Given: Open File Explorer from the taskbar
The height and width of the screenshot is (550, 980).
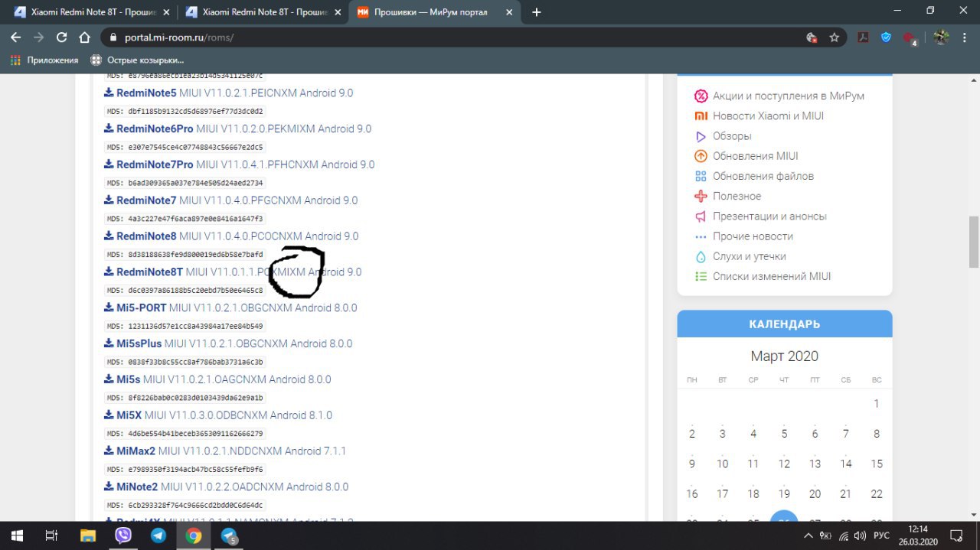Looking at the screenshot, I should [88, 535].
